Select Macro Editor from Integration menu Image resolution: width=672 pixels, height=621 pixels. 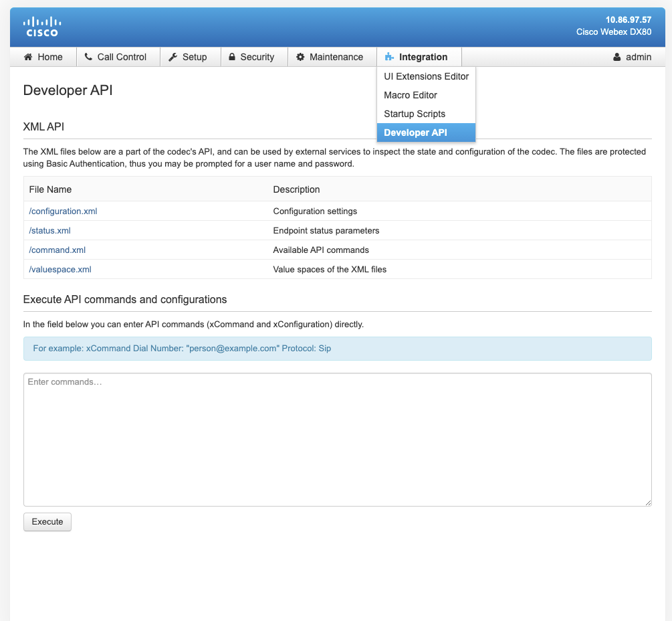pos(410,95)
